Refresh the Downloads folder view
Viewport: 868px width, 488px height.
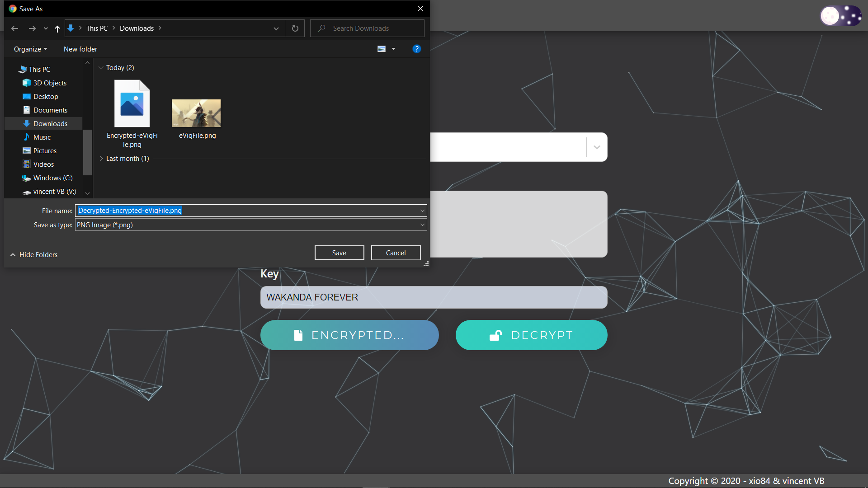click(295, 28)
